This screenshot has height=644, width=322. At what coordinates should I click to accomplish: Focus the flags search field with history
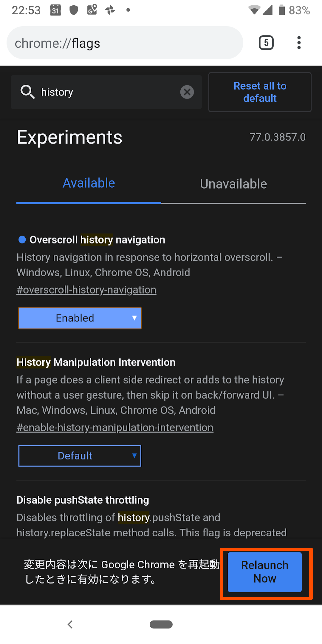pyautogui.click(x=106, y=92)
